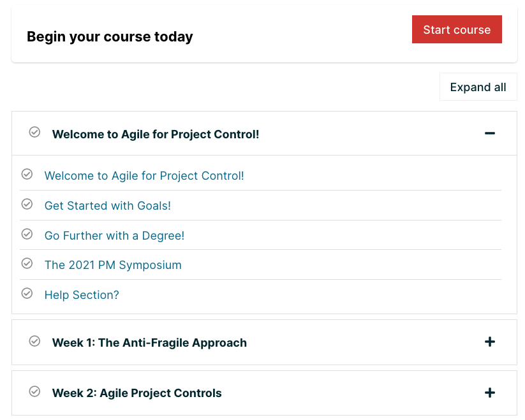Open the Go Further with a Degree! lesson
Viewport: 525px width, 420px height.
point(114,235)
